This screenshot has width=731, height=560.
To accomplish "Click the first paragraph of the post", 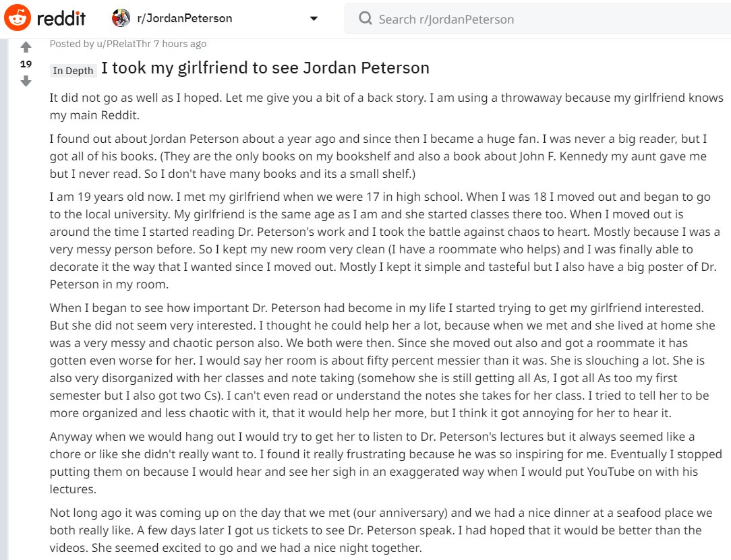I will (x=387, y=106).
